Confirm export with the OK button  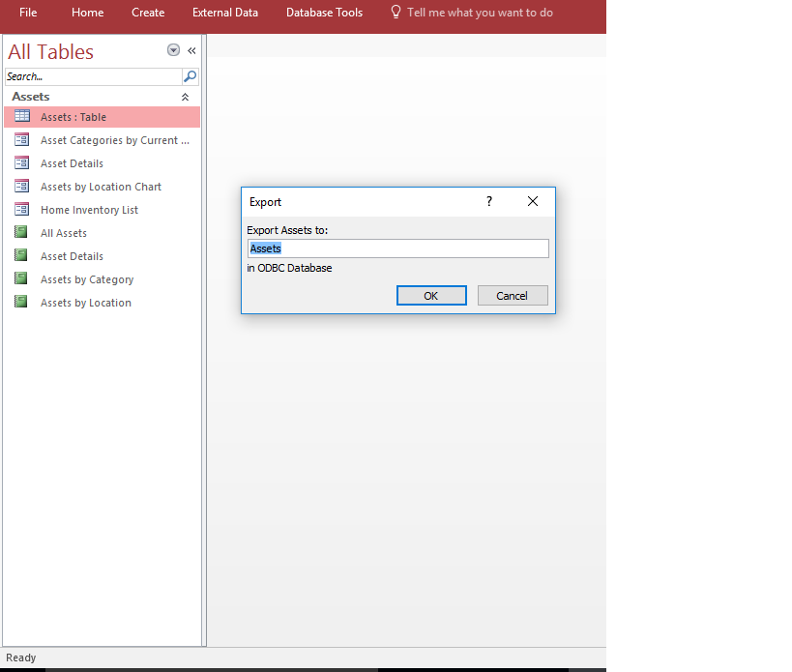tap(431, 295)
